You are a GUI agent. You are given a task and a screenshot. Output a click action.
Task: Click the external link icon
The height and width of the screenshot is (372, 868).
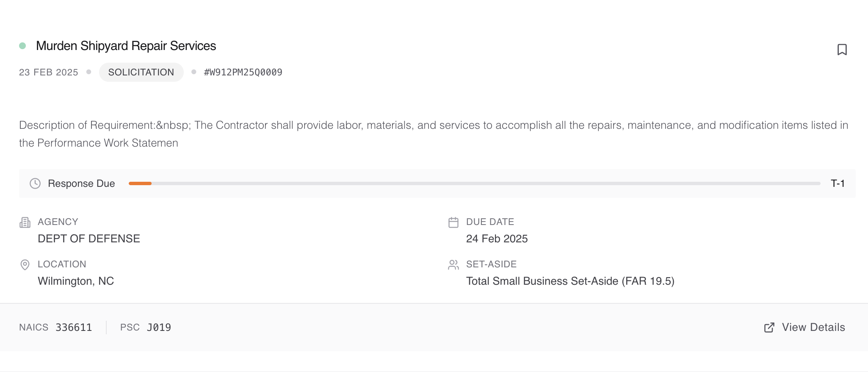769,328
